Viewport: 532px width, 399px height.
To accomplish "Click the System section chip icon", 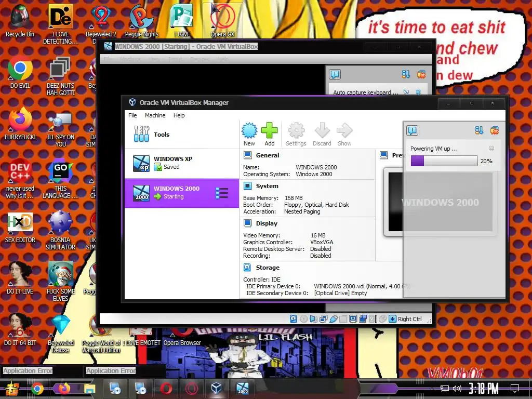I will pos(248,186).
